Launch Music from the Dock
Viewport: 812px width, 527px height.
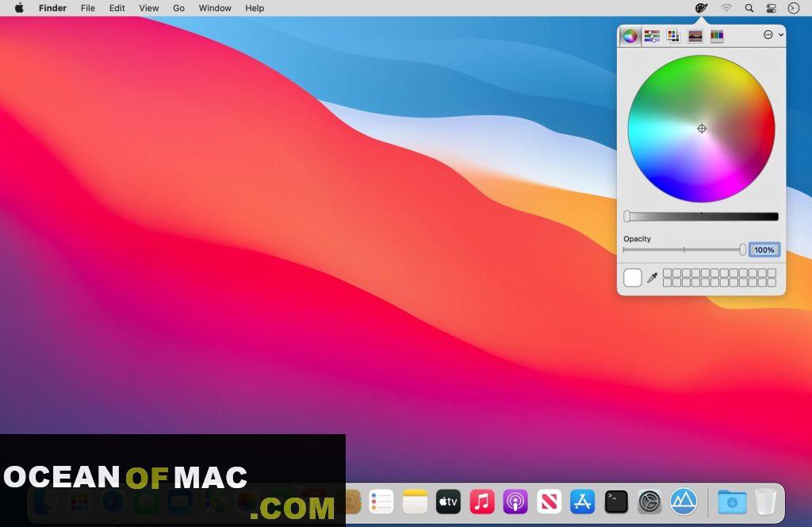pos(482,502)
